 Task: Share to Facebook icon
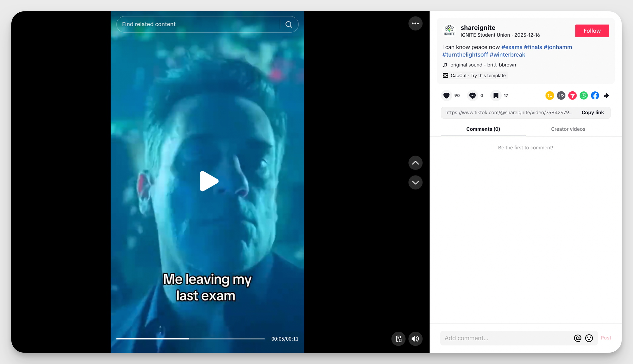[595, 96]
